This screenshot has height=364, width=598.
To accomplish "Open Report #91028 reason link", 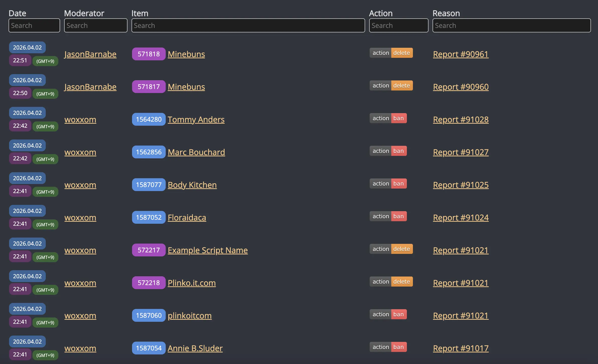I will (460, 119).
